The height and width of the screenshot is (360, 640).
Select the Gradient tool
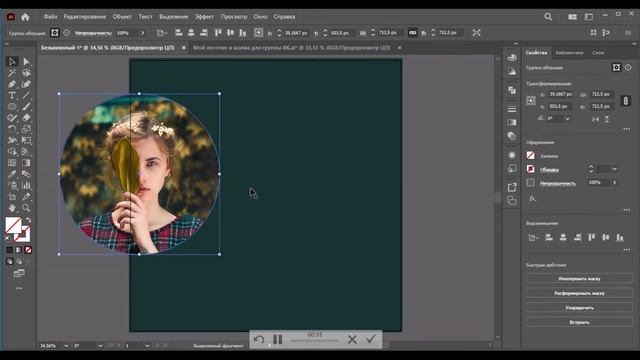point(26,163)
